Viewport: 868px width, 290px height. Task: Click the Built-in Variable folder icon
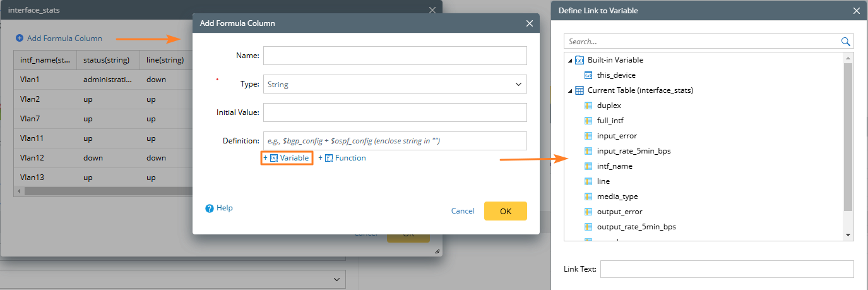580,60
